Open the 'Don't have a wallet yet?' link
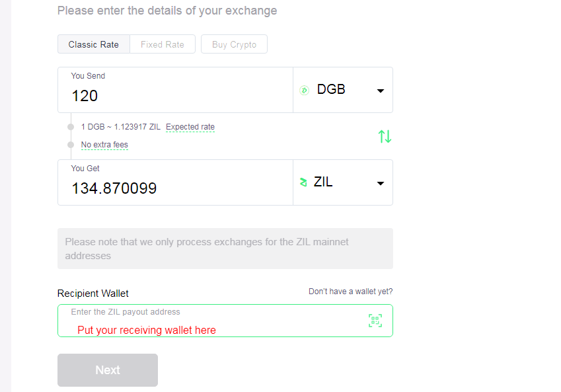This screenshot has width=561, height=392. click(x=351, y=292)
